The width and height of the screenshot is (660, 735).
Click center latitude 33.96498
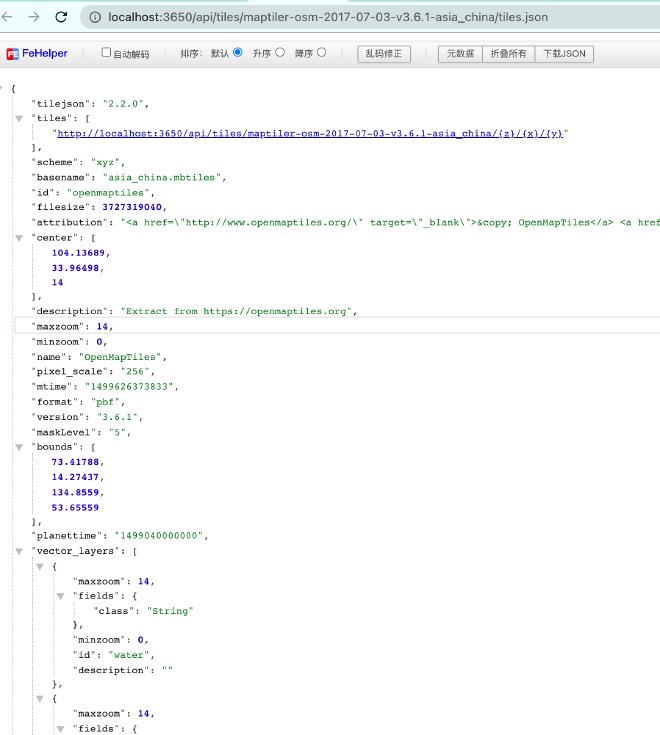(x=75, y=268)
